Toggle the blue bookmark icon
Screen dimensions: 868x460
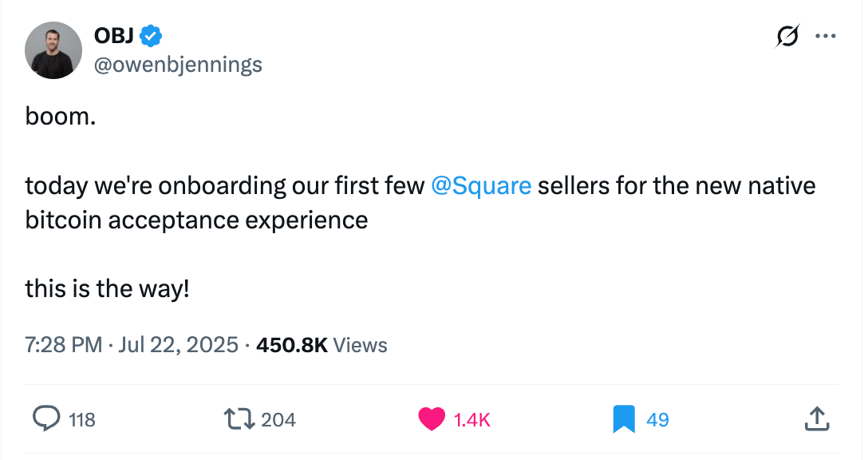tap(624, 419)
